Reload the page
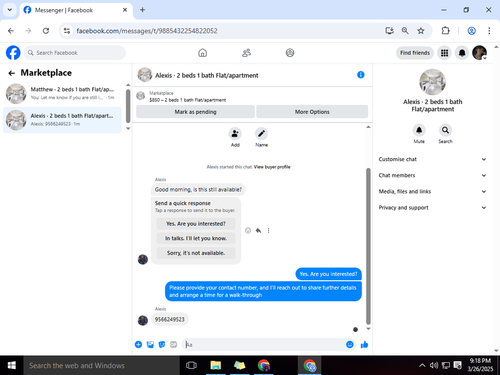 coord(46,31)
